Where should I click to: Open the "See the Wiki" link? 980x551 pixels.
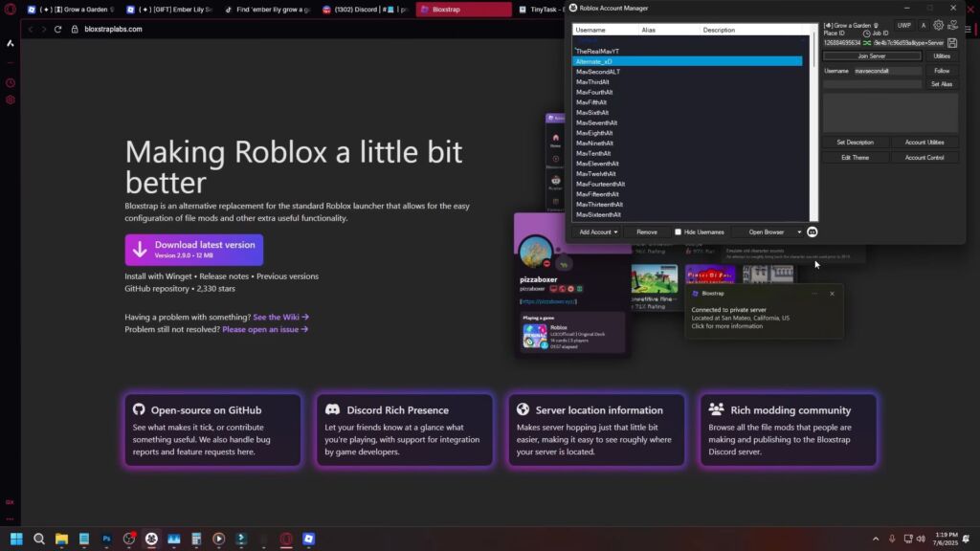280,317
